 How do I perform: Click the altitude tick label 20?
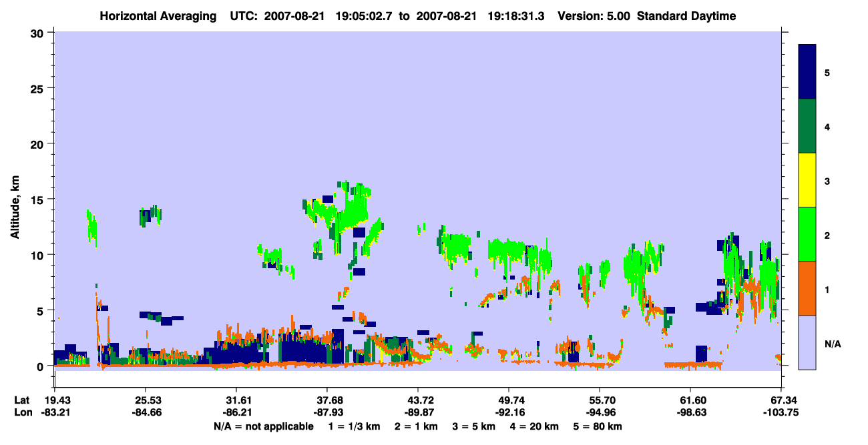pyautogui.click(x=38, y=143)
